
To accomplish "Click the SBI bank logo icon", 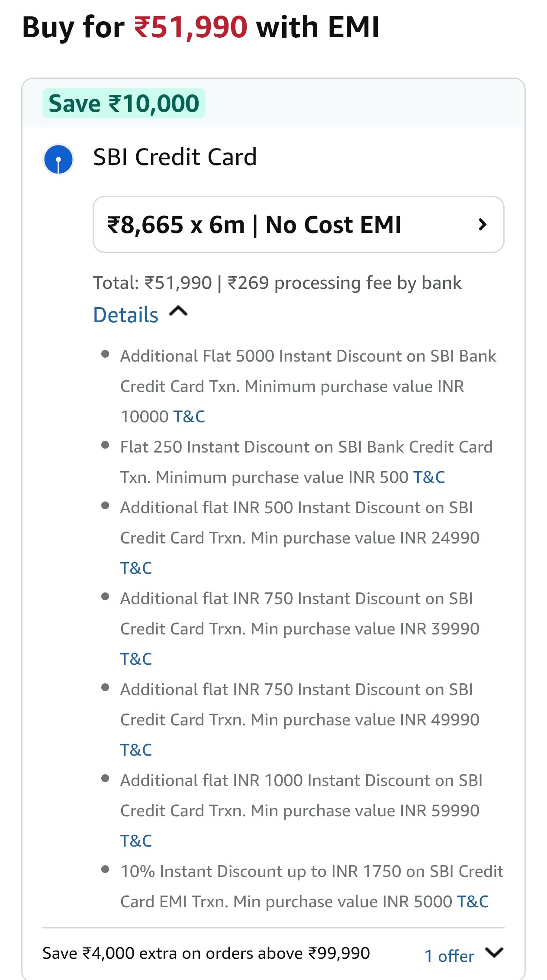I will pyautogui.click(x=58, y=159).
